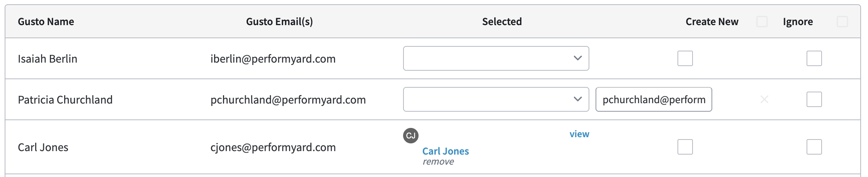Image resolution: width=868 pixels, height=177 pixels.
Task: Click the CJ avatar icon
Action: point(410,136)
